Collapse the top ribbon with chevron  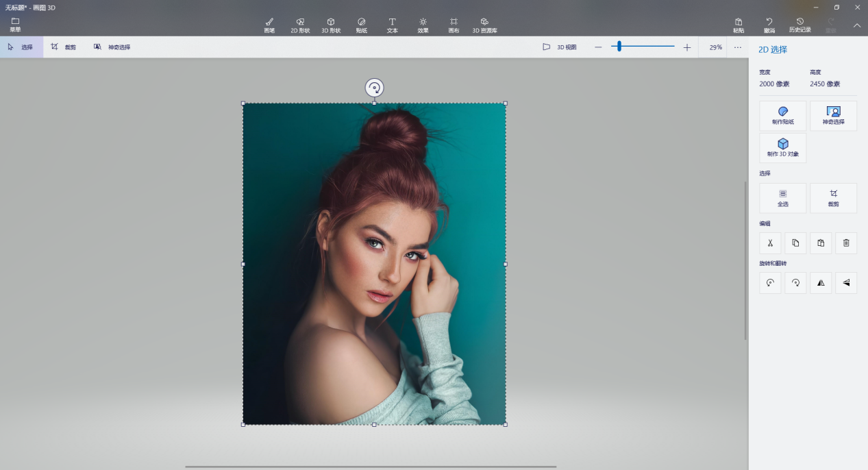(x=856, y=25)
